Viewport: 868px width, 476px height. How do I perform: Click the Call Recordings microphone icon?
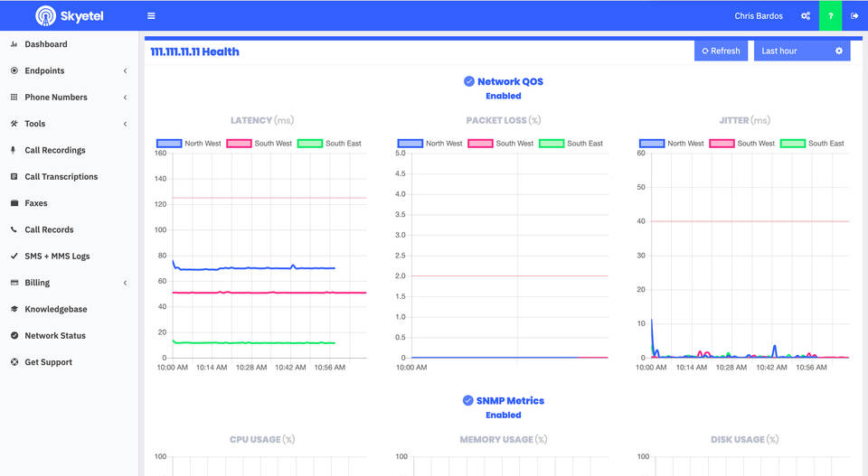[14, 150]
